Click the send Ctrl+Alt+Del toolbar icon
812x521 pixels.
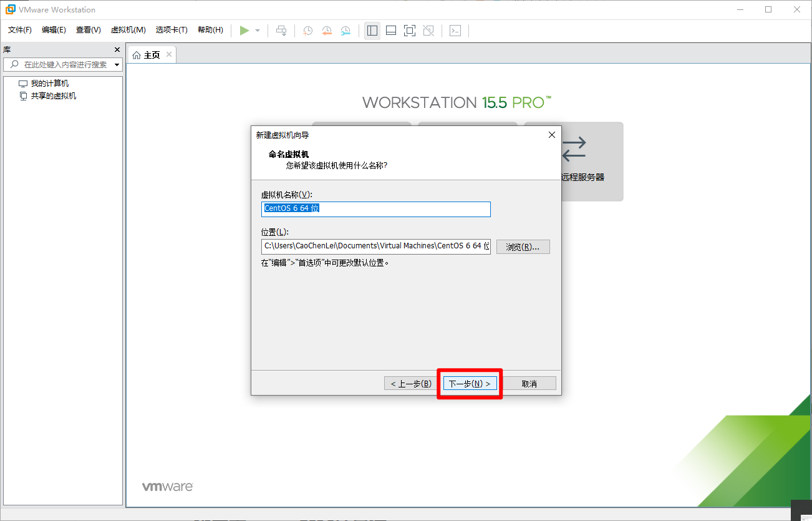tap(282, 31)
